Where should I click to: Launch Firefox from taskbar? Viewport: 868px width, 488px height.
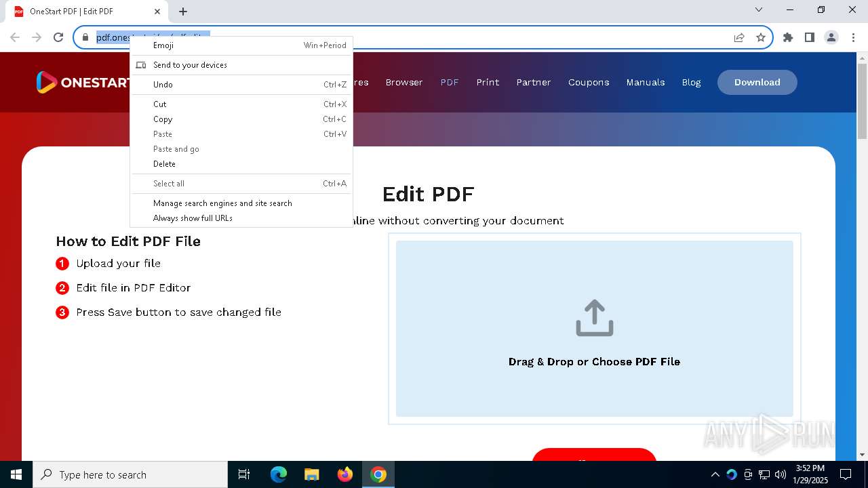click(x=345, y=474)
